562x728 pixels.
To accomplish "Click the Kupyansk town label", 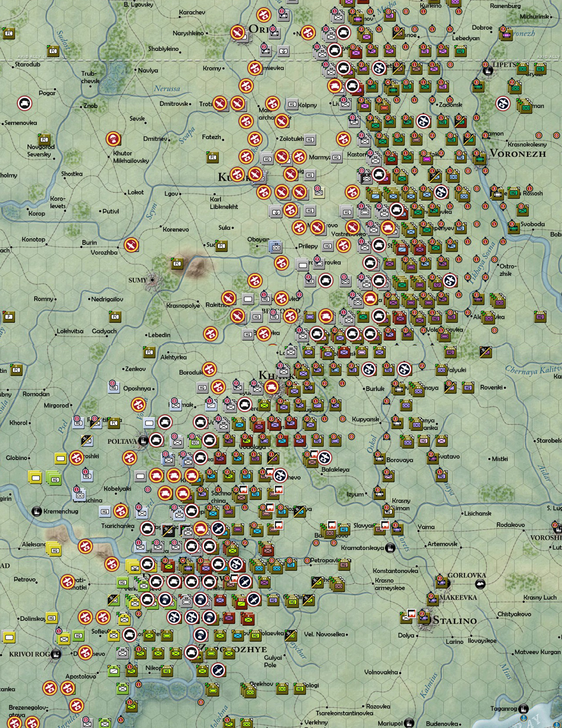I will tap(365, 419).
